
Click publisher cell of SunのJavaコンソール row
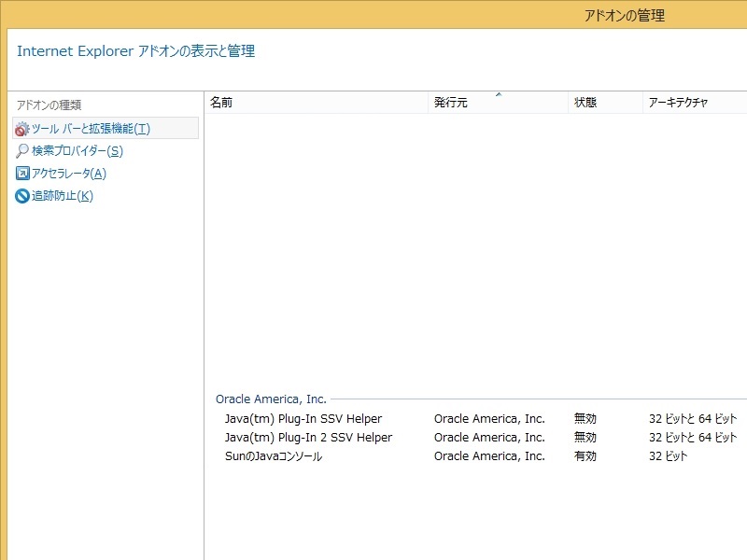[x=489, y=456]
